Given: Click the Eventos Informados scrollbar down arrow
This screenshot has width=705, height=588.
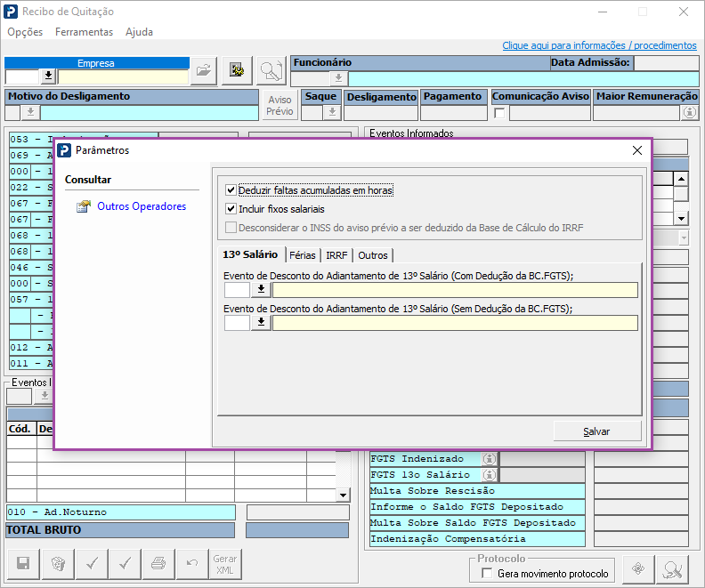Looking at the screenshot, I should [x=680, y=218].
